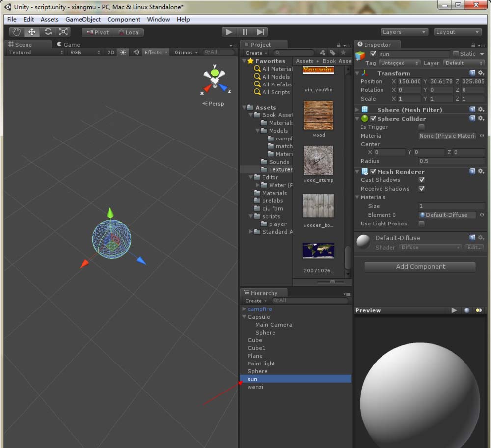
Task: Click Project search by label icon
Action: pos(332,53)
